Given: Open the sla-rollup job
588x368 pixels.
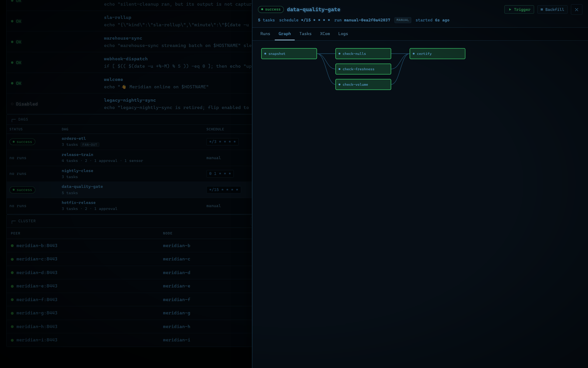Looking at the screenshot, I should click(x=118, y=18).
